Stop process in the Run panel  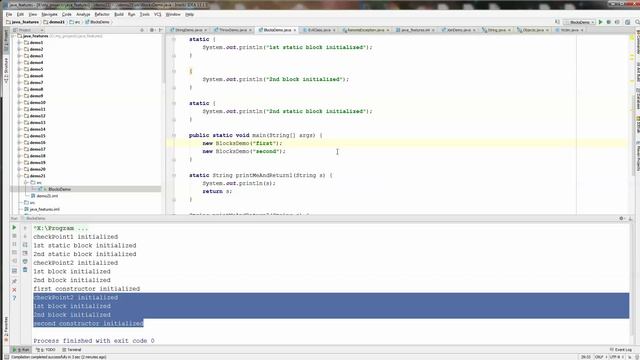pos(14,236)
